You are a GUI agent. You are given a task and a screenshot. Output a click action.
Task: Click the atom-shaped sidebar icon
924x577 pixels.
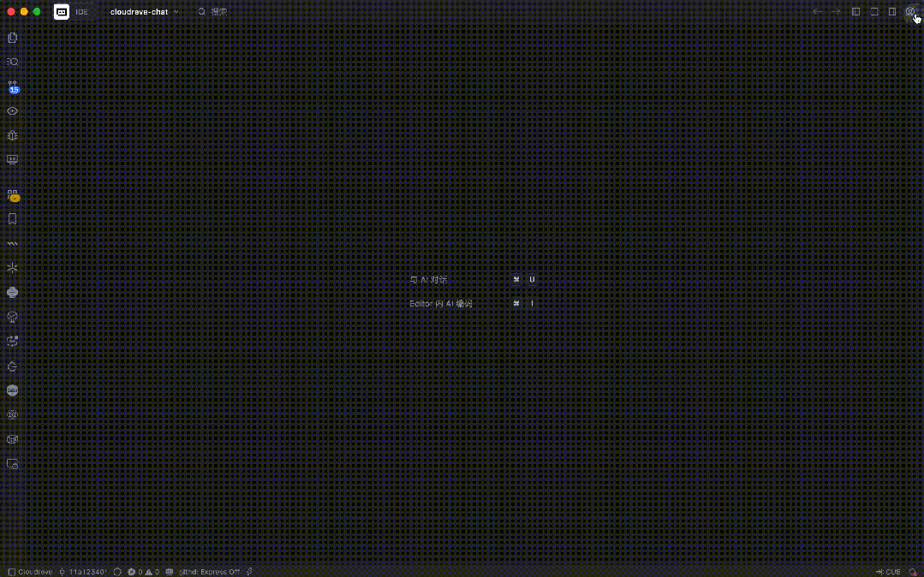coord(12,415)
